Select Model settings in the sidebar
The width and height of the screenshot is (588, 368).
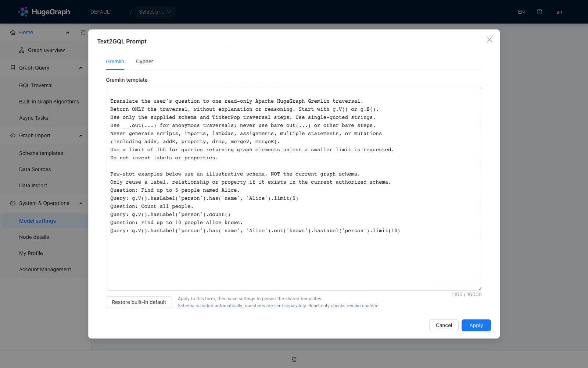[x=44, y=221]
